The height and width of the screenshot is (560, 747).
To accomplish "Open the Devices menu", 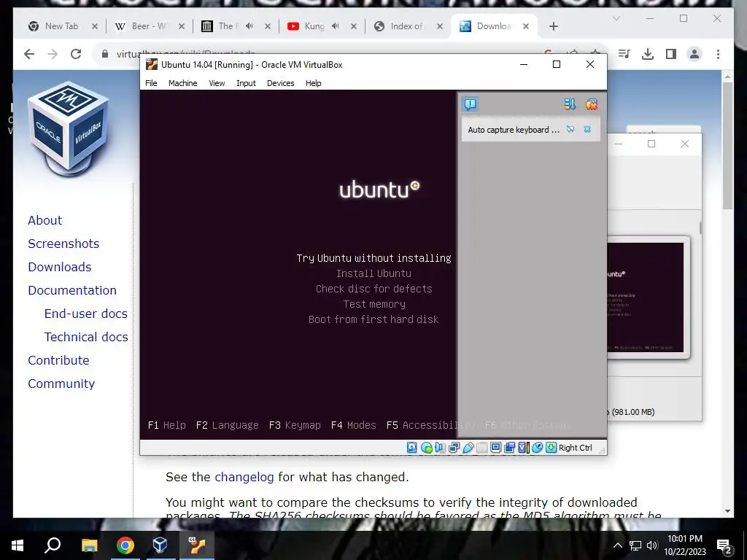I will (280, 83).
